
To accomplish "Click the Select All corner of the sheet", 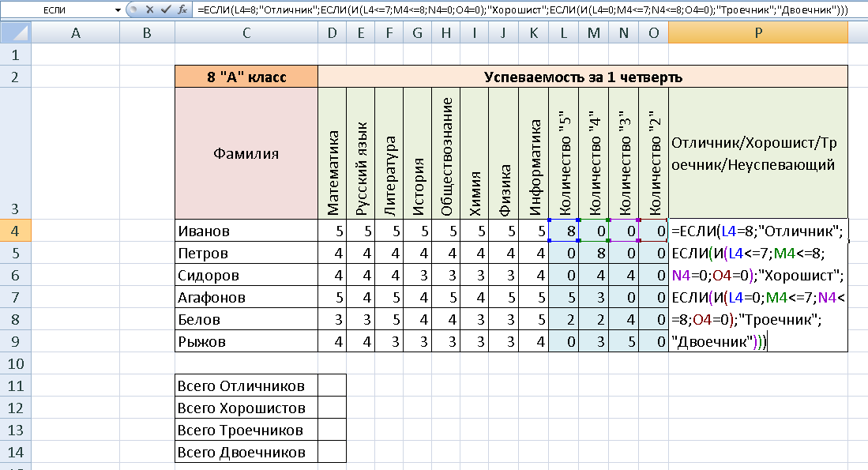I will coord(16,32).
